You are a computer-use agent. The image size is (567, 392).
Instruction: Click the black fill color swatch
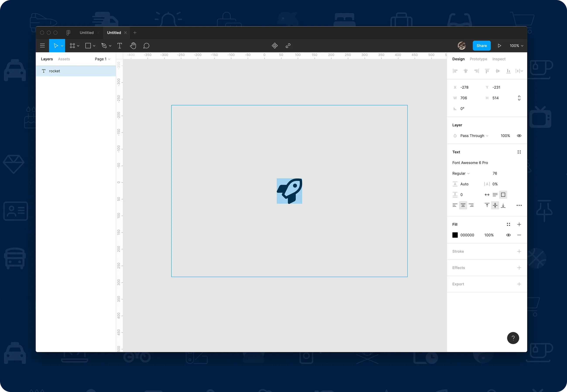pyautogui.click(x=455, y=235)
